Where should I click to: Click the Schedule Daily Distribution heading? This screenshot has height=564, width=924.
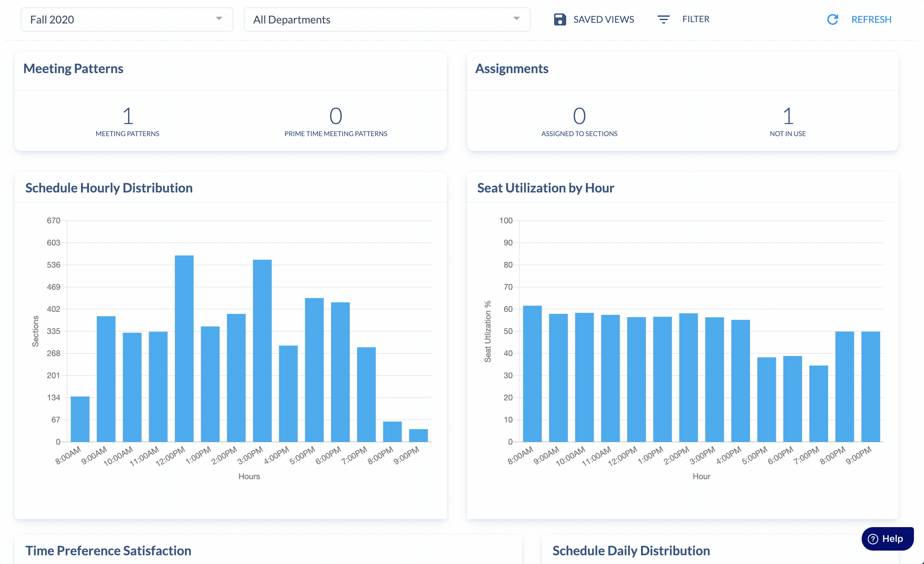click(631, 551)
